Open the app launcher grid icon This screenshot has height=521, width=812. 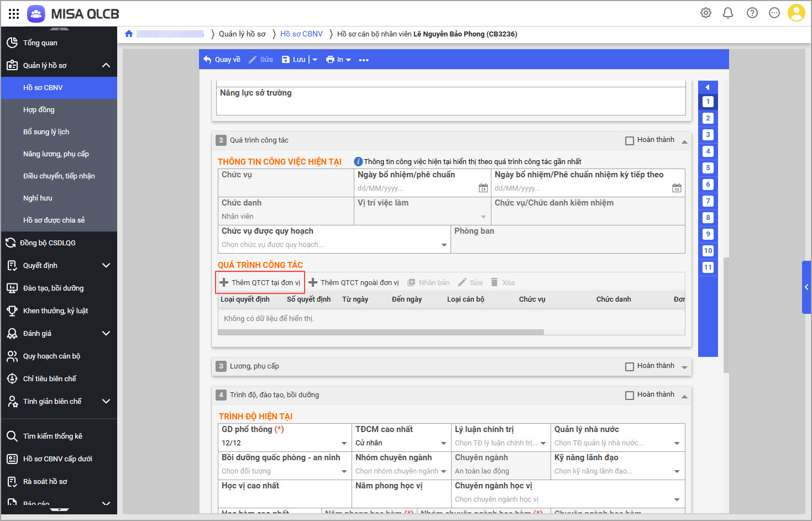coord(14,14)
